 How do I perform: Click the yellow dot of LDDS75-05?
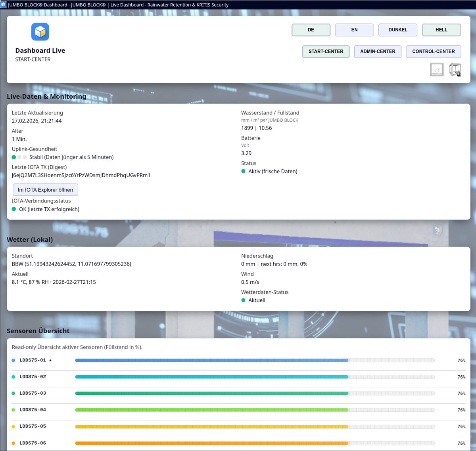(x=13, y=426)
